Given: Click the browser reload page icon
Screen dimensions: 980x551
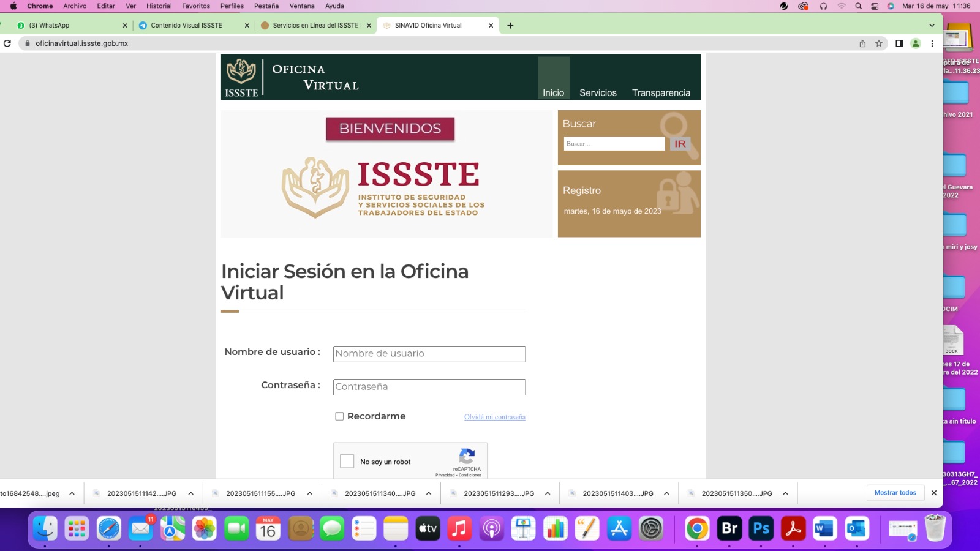Looking at the screenshot, I should 7,43.
